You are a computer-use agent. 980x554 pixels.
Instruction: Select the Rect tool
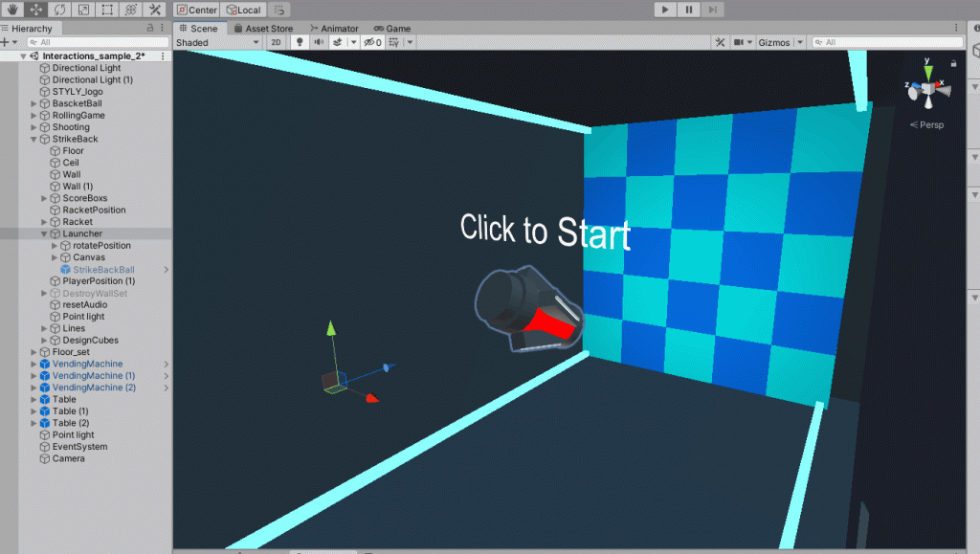[x=107, y=10]
